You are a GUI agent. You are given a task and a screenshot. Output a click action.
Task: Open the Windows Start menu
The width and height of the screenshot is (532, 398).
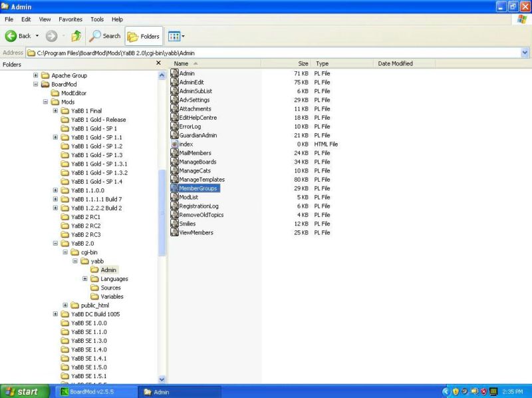coord(25,391)
